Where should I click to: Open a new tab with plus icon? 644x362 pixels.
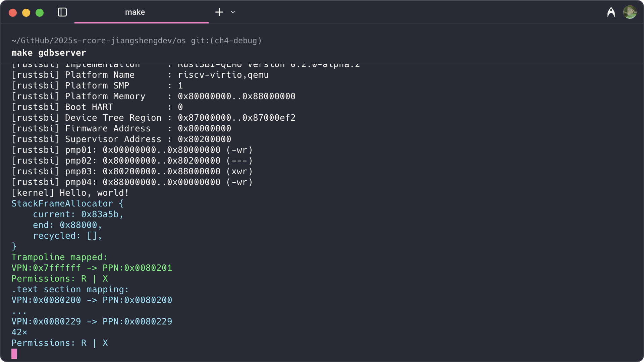(x=219, y=12)
